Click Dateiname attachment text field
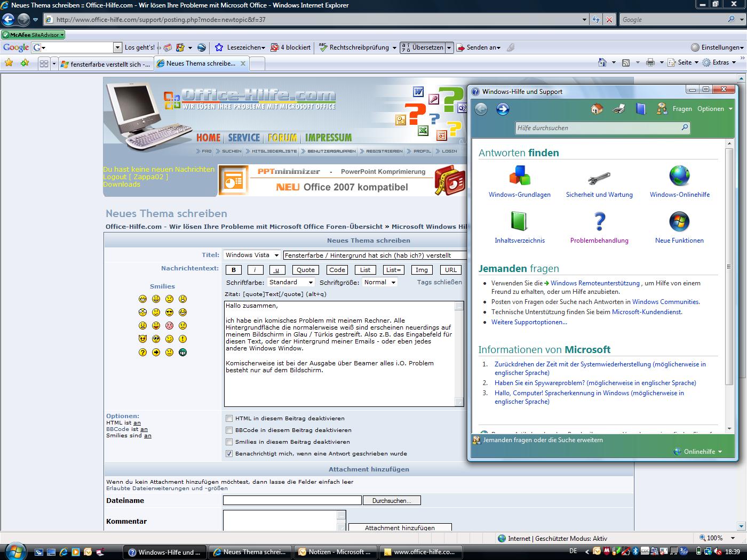 (292, 500)
